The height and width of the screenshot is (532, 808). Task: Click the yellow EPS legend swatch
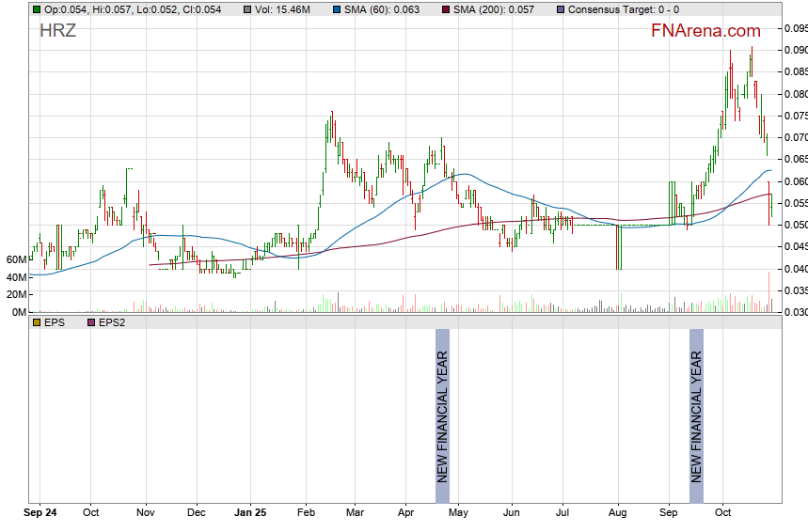[x=36, y=321]
